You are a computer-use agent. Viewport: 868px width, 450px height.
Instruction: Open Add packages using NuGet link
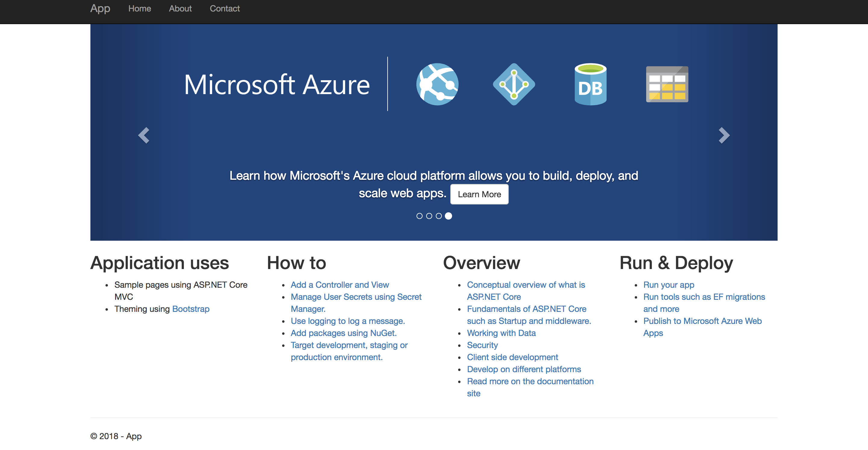(344, 333)
